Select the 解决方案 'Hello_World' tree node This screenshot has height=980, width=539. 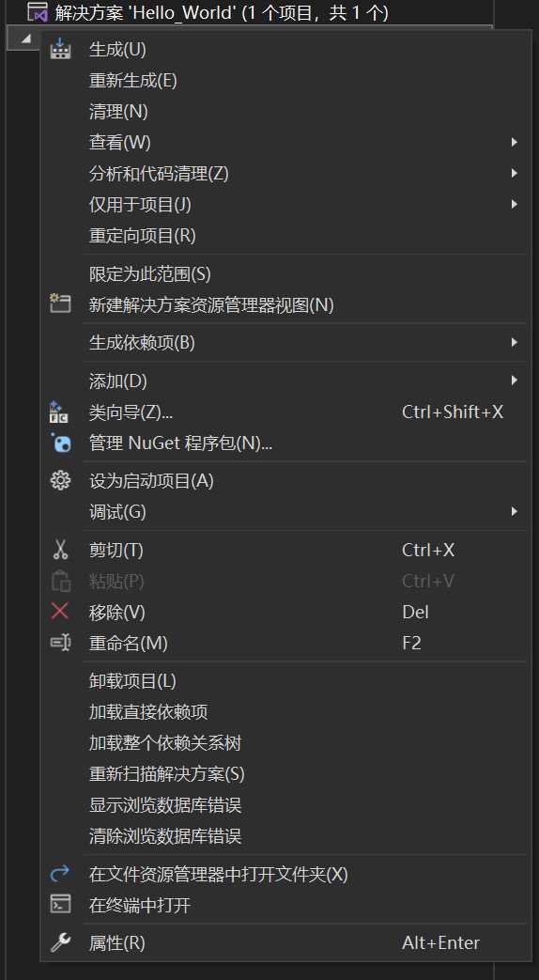click(222, 12)
